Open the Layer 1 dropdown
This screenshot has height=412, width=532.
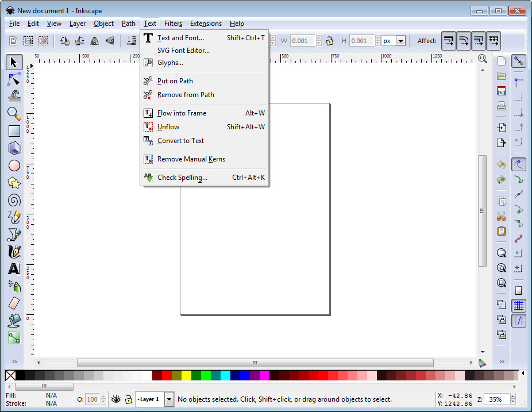tap(169, 399)
